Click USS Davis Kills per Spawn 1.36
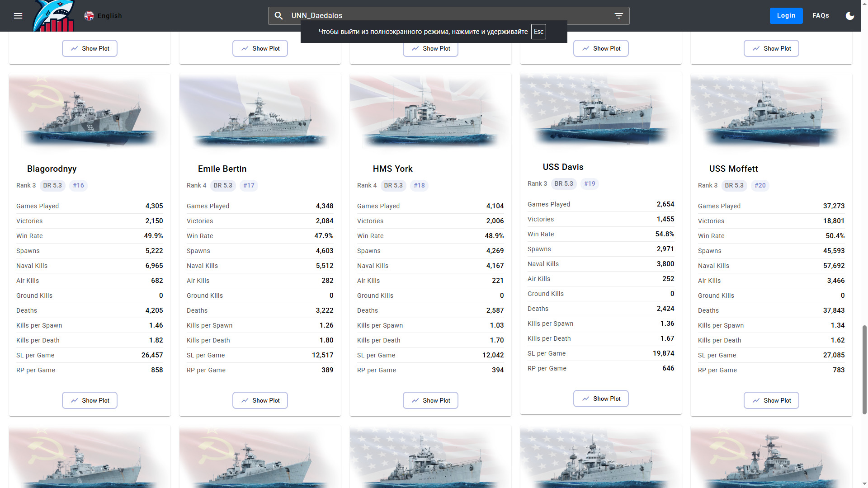The height and width of the screenshot is (488, 868). click(x=667, y=324)
